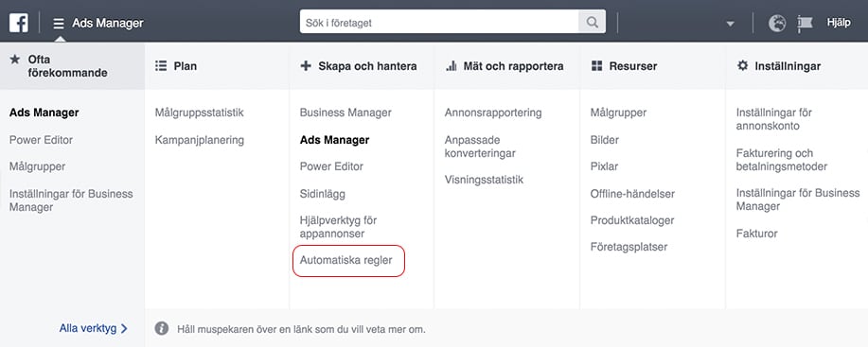Screen dimensions: 868x347
Task: Open the Hjälp menu
Action: click(x=839, y=23)
